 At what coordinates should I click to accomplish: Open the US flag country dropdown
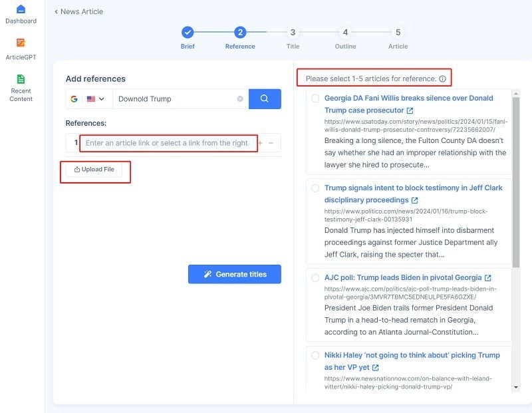[95, 98]
